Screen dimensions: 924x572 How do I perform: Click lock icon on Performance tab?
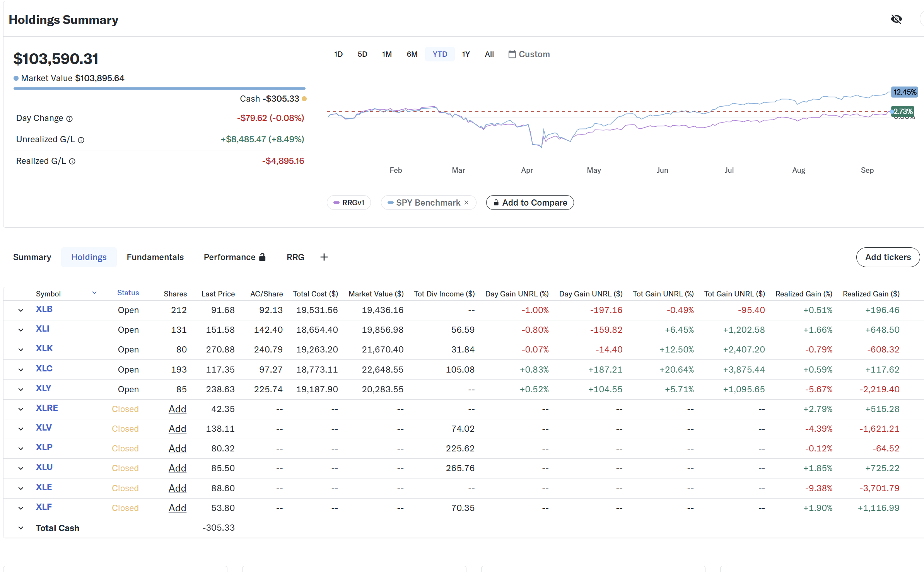(x=263, y=257)
